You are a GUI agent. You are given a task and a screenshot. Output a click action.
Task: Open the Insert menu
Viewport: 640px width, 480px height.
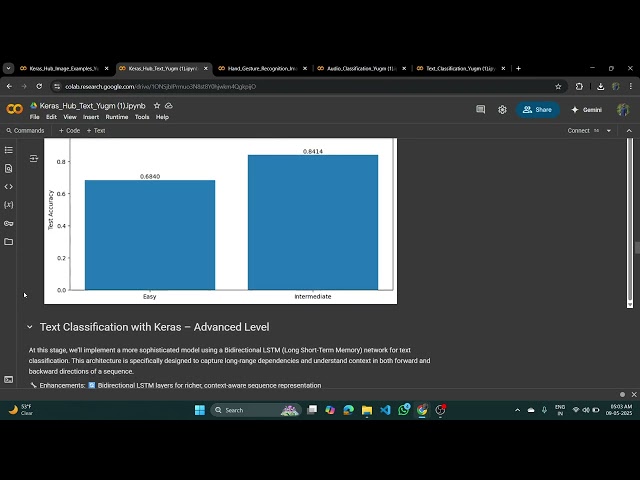91,117
